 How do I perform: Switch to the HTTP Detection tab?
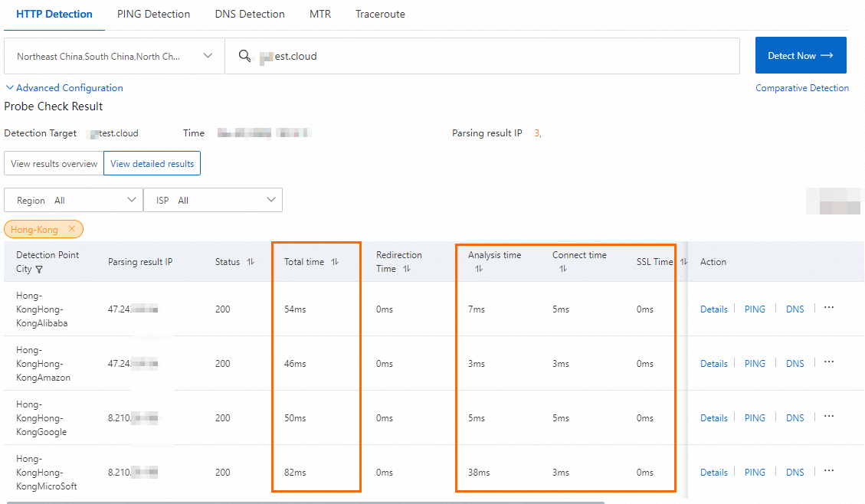click(x=54, y=15)
